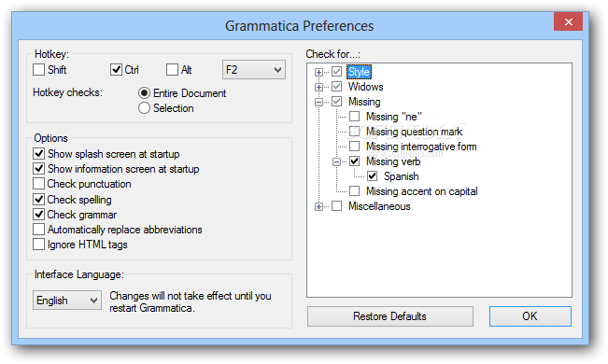Select the Entire Document radio button
The height and width of the screenshot is (364, 608).
pos(144,93)
